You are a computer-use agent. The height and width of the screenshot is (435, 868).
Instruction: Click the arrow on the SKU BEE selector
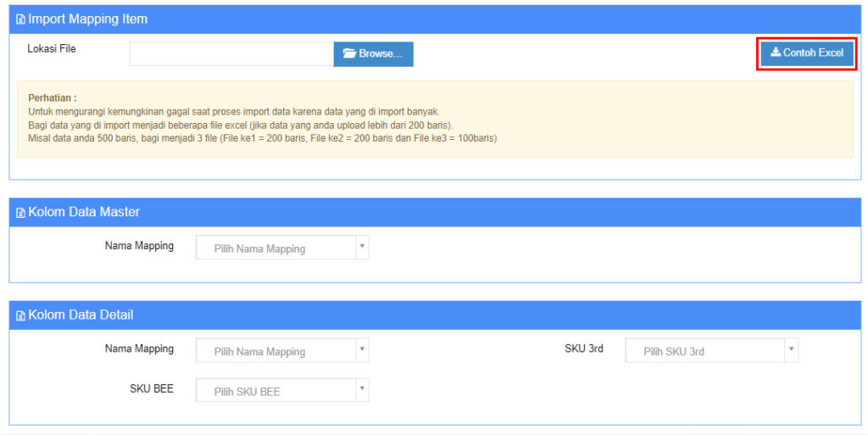pos(362,389)
